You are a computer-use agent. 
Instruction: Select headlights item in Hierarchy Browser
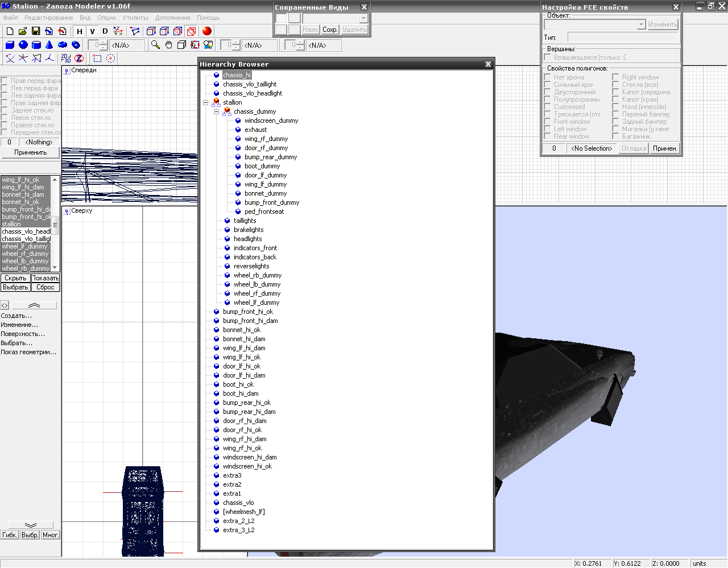pyautogui.click(x=247, y=239)
